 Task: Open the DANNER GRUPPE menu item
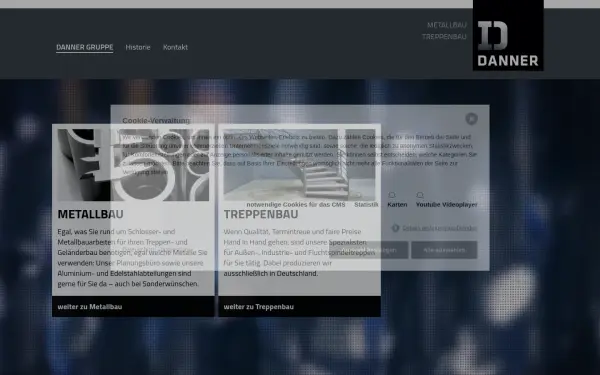point(85,47)
